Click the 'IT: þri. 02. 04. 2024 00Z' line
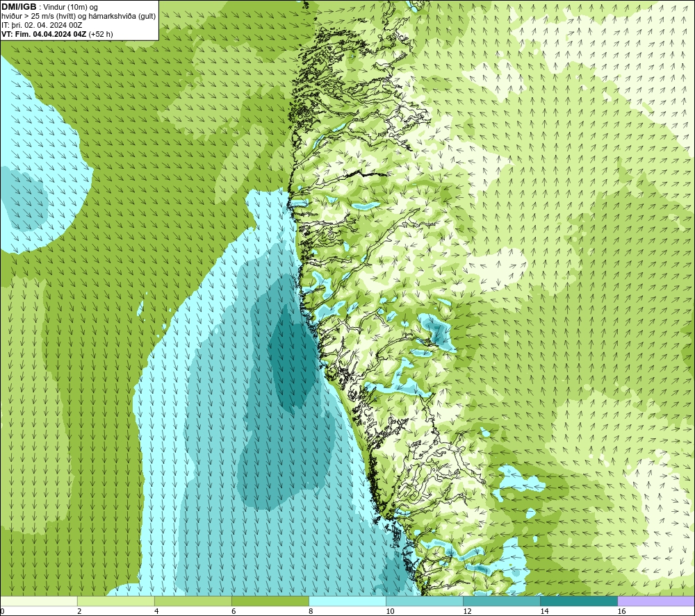 tap(42, 25)
